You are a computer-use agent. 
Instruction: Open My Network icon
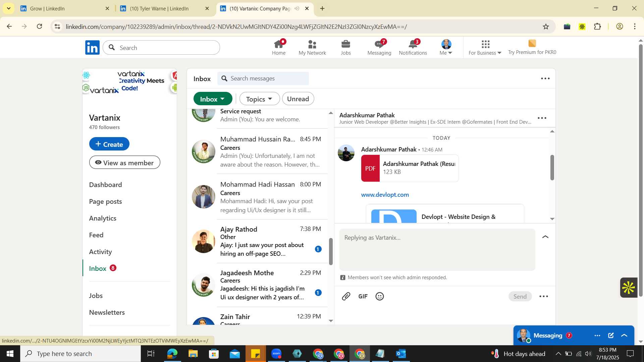point(312,48)
